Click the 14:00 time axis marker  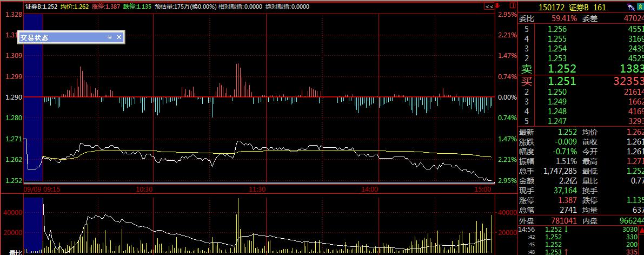pos(370,189)
